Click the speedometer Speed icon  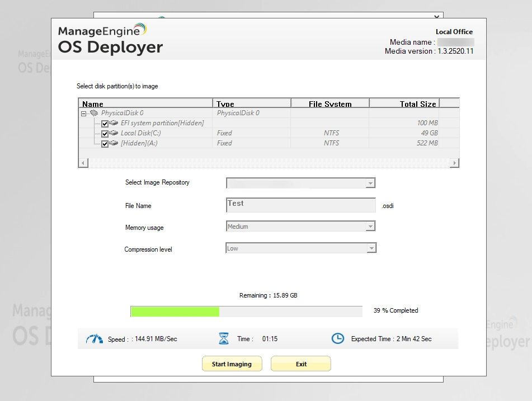click(95, 338)
